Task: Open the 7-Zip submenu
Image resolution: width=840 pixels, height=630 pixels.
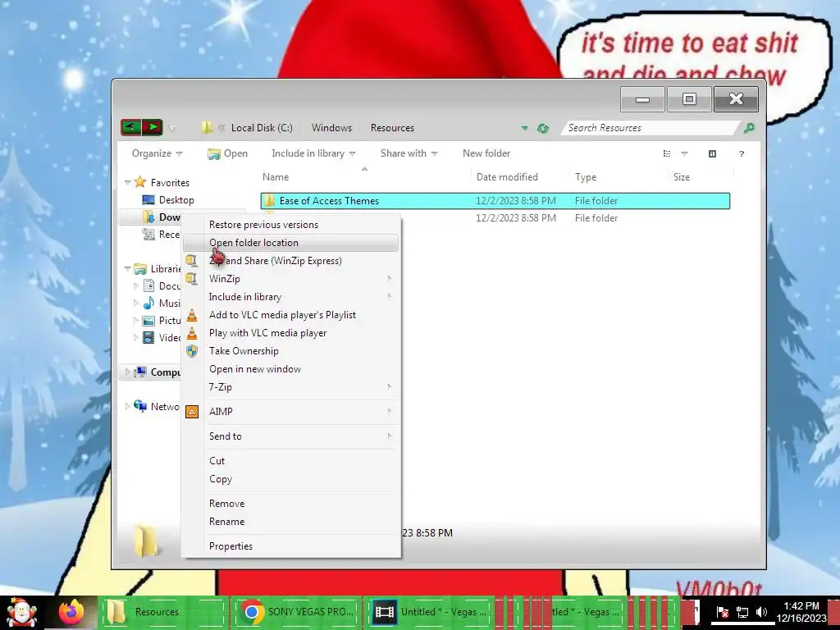Action: 291,387
